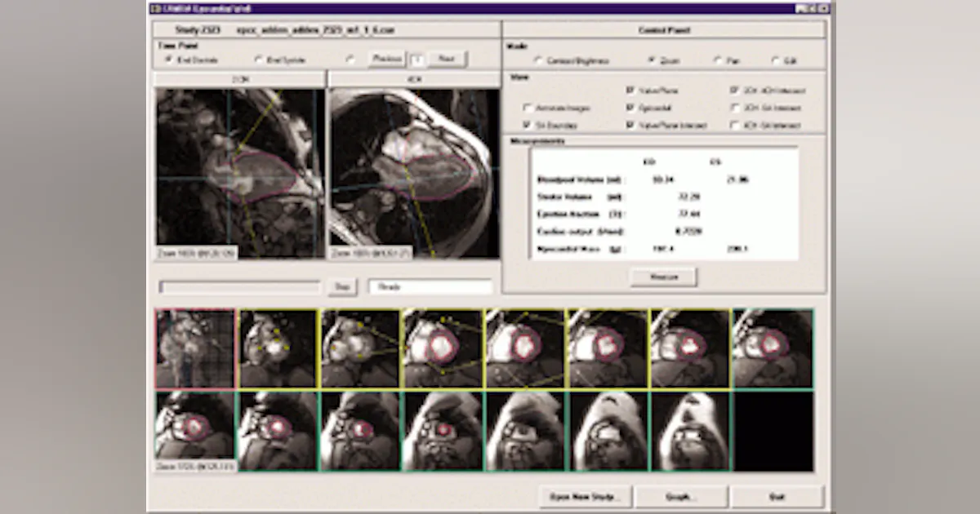The width and height of the screenshot is (980, 514).
Task: Select the fifth slice in top row
Action: click(525, 348)
